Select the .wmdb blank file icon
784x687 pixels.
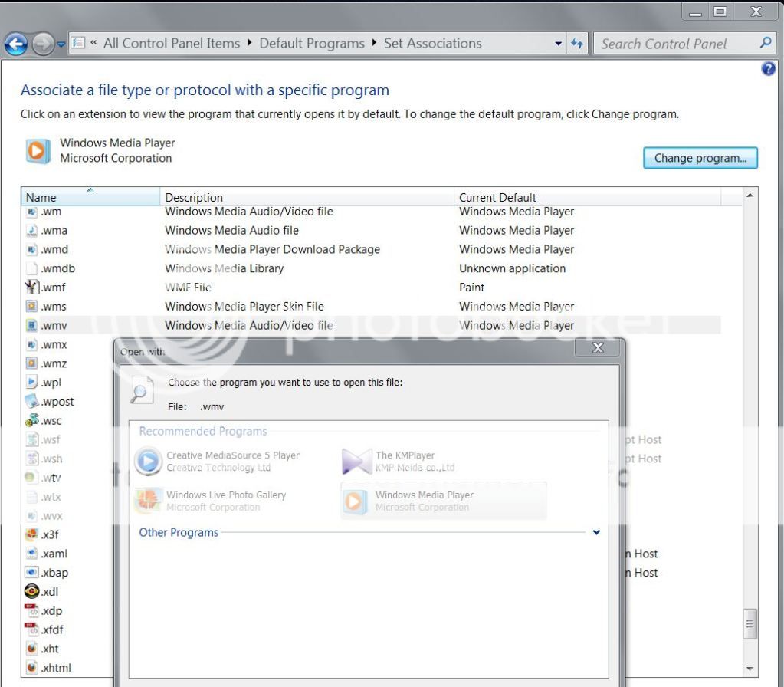31,268
